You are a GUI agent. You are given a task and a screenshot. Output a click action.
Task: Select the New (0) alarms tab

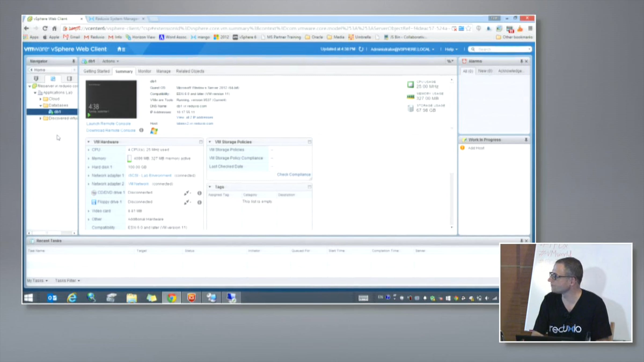point(485,71)
